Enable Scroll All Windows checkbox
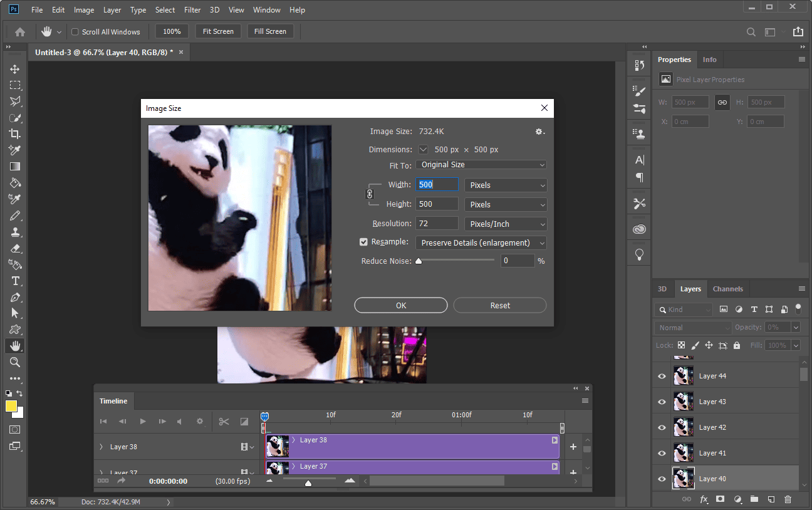 [75, 32]
